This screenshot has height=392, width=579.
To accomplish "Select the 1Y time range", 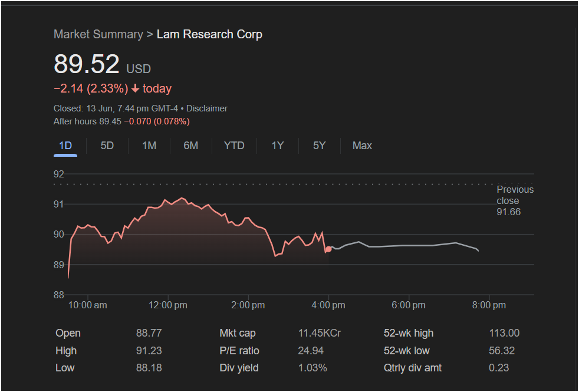I will (x=278, y=146).
